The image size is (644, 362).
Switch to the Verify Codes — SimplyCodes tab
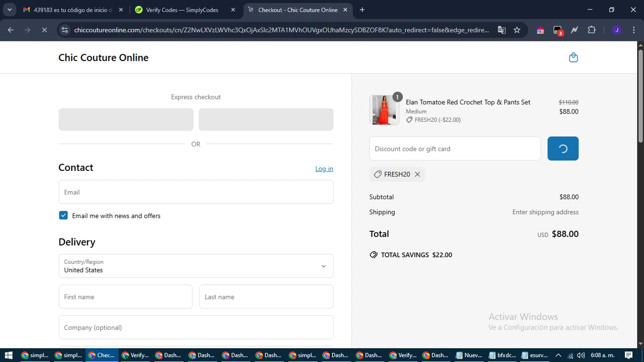pyautogui.click(x=185, y=10)
